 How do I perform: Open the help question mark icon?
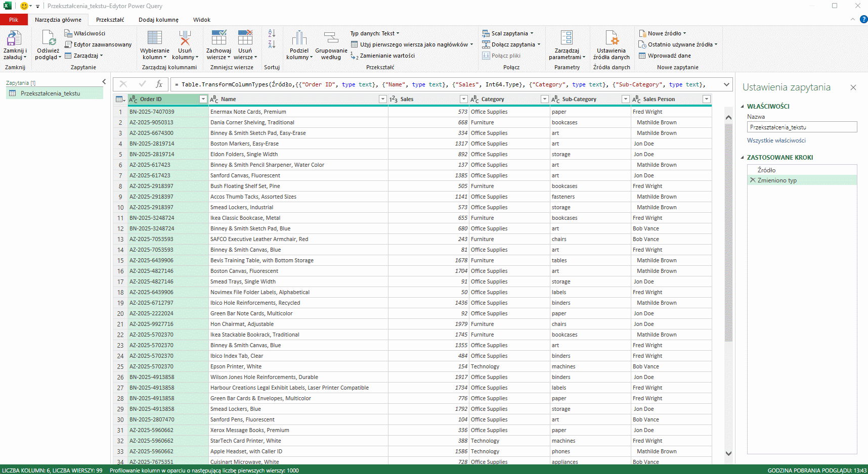[x=863, y=19]
